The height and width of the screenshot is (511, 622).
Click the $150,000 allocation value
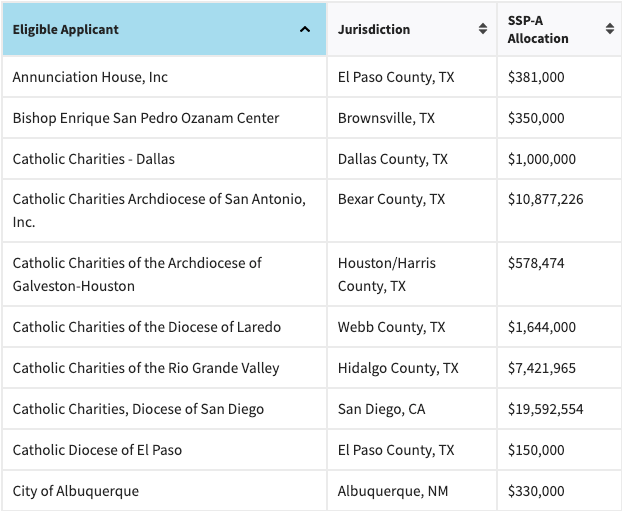pyautogui.click(x=536, y=450)
